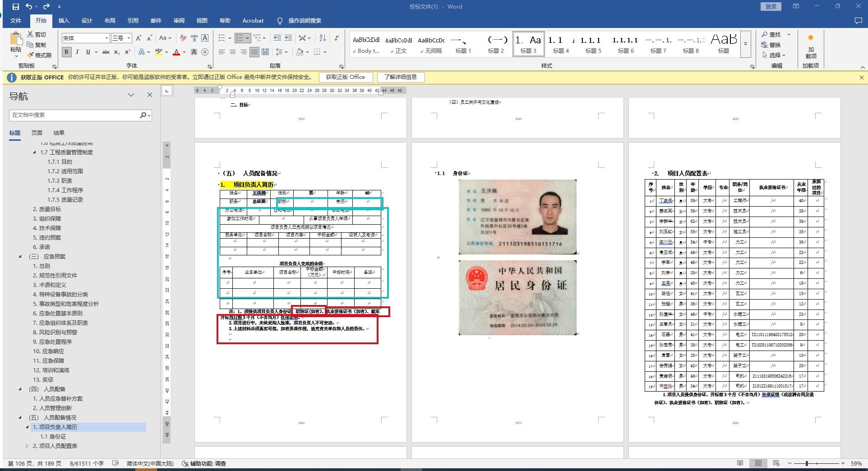Apply distributed alignment to the paragraph
The width and height of the screenshot is (868, 471).
click(x=265, y=52)
